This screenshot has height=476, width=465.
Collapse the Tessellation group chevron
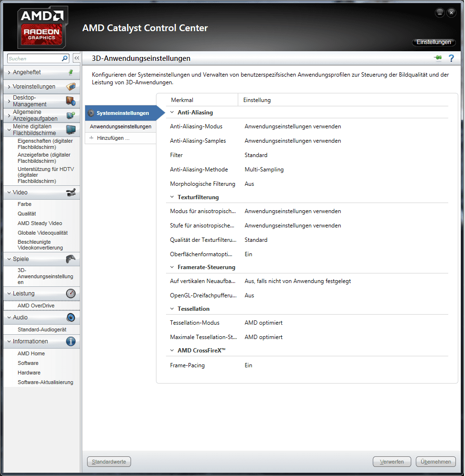172,309
